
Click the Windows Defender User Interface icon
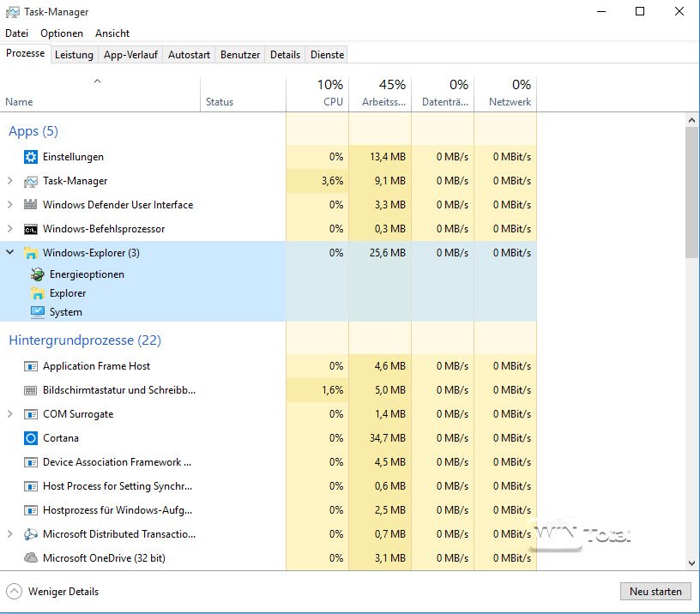coord(30,205)
